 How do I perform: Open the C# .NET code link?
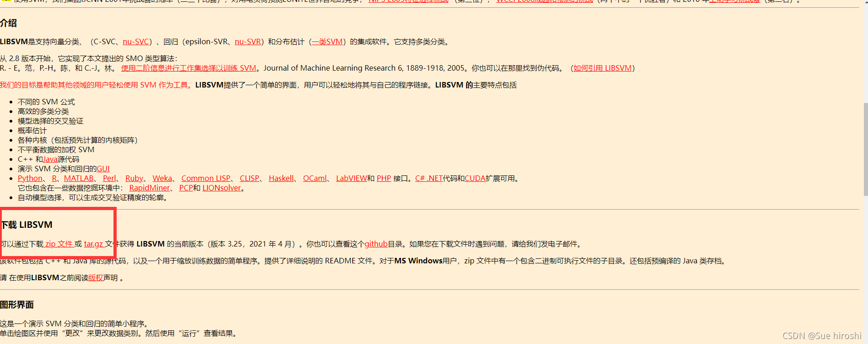pyautogui.click(x=429, y=179)
